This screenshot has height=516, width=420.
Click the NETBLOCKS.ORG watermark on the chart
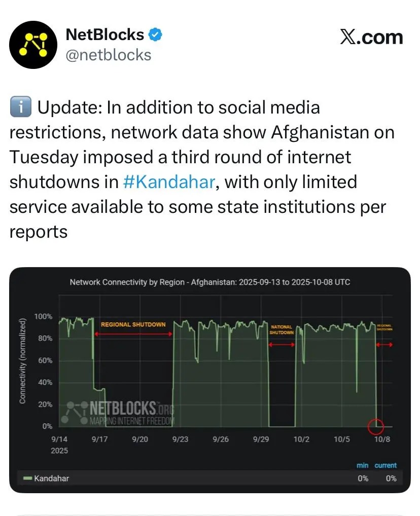pyautogui.click(x=122, y=412)
